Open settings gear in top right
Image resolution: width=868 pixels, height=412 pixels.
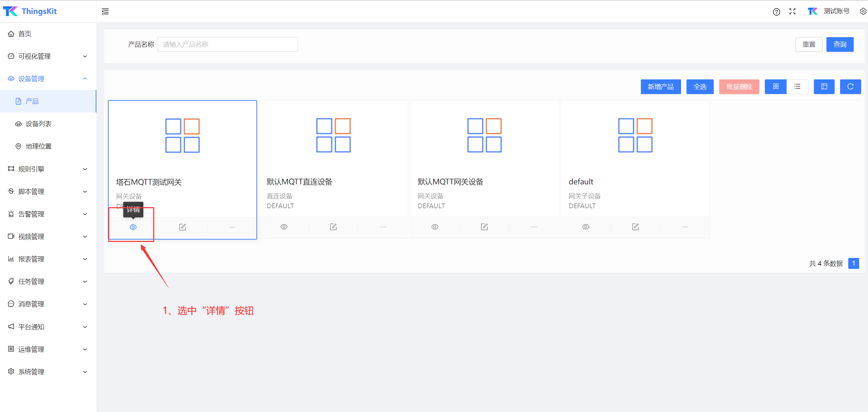(863, 11)
